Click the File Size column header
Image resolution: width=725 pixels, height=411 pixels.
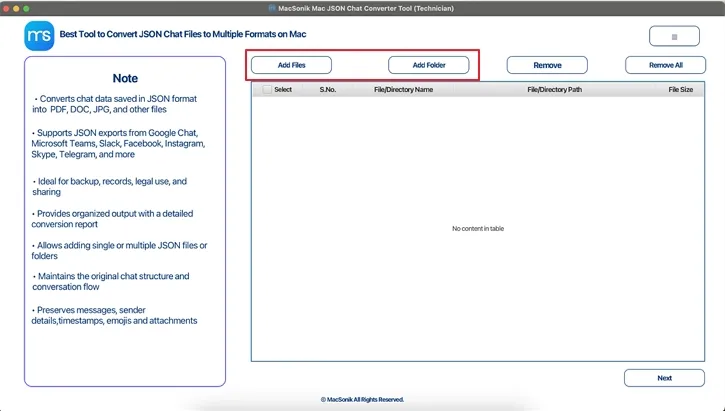coord(680,90)
